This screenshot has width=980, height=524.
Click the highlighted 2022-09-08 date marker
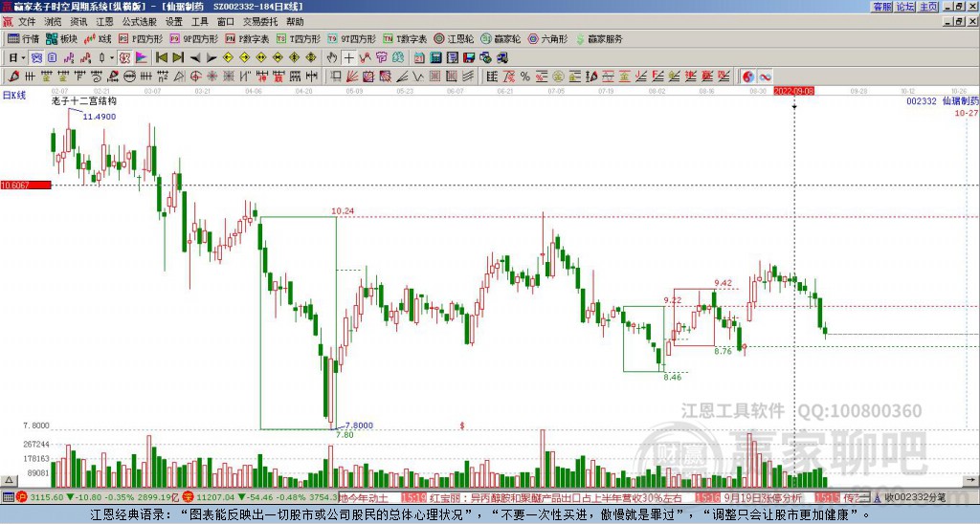[793, 91]
